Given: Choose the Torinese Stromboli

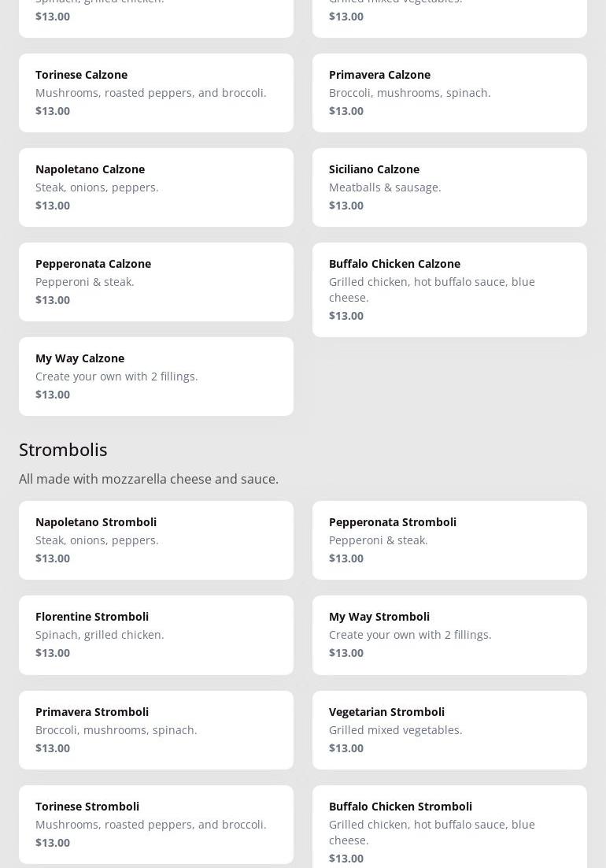Looking at the screenshot, I should tap(156, 824).
